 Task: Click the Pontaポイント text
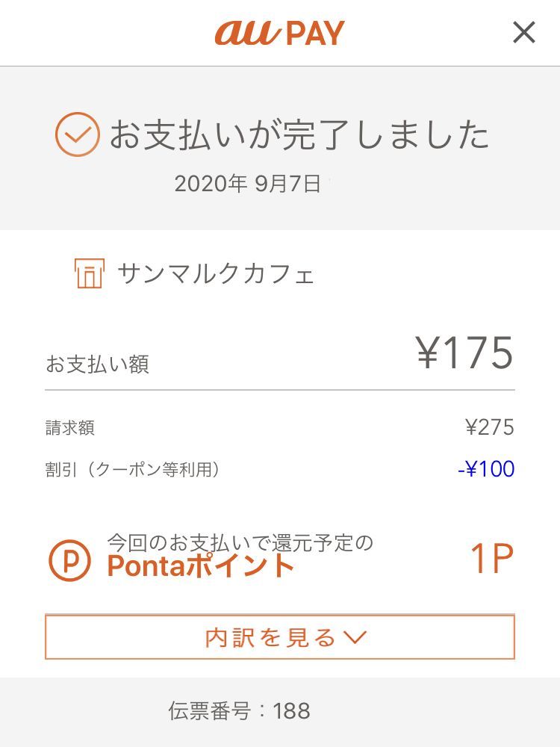[x=201, y=566]
